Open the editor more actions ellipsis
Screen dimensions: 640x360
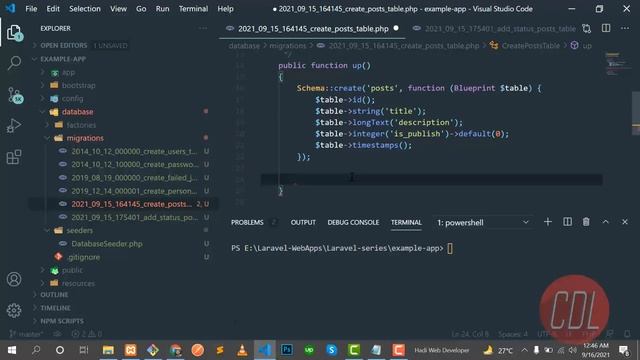(x=625, y=28)
